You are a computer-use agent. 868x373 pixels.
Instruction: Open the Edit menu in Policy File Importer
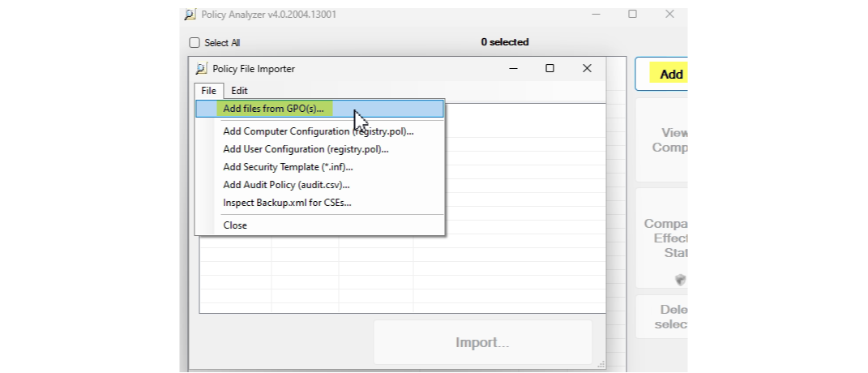coord(239,91)
